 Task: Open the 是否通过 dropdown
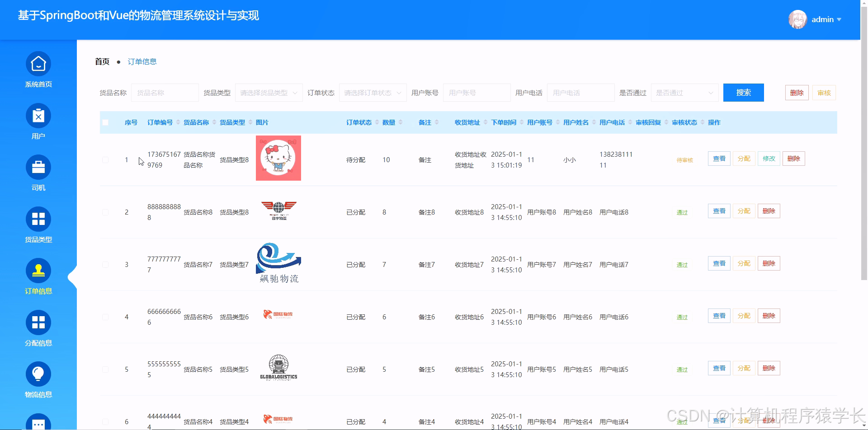click(684, 93)
